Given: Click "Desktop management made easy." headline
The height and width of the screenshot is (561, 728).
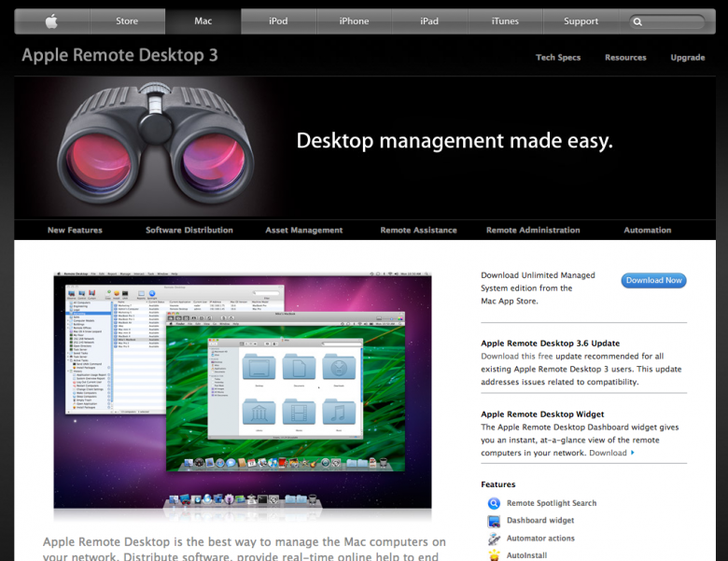Looking at the screenshot, I should click(x=455, y=141).
